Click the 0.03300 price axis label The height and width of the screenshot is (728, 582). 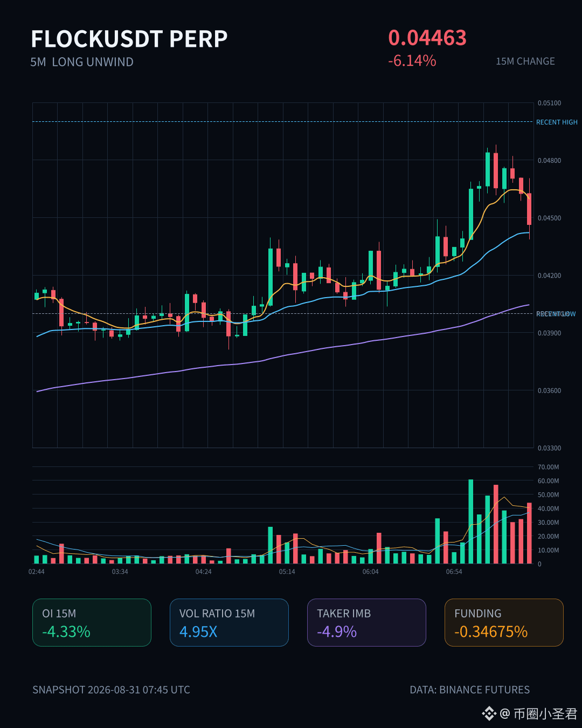tap(549, 448)
